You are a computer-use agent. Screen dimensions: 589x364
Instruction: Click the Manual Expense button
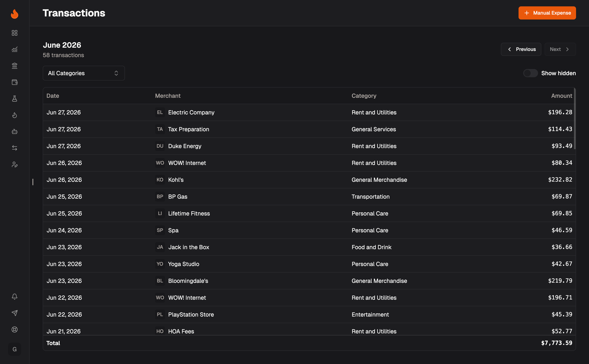pyautogui.click(x=547, y=13)
